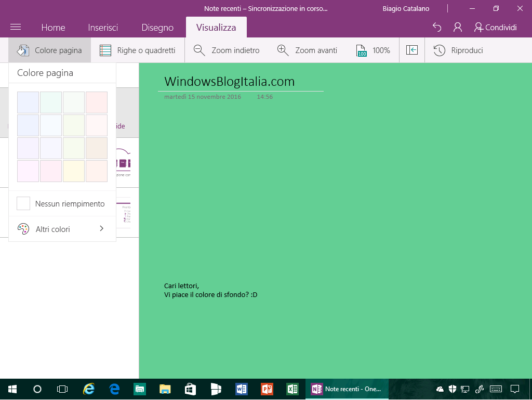Screen dimensions: 532x400
Task: Open the hamburger navigation menu
Action: [16, 27]
